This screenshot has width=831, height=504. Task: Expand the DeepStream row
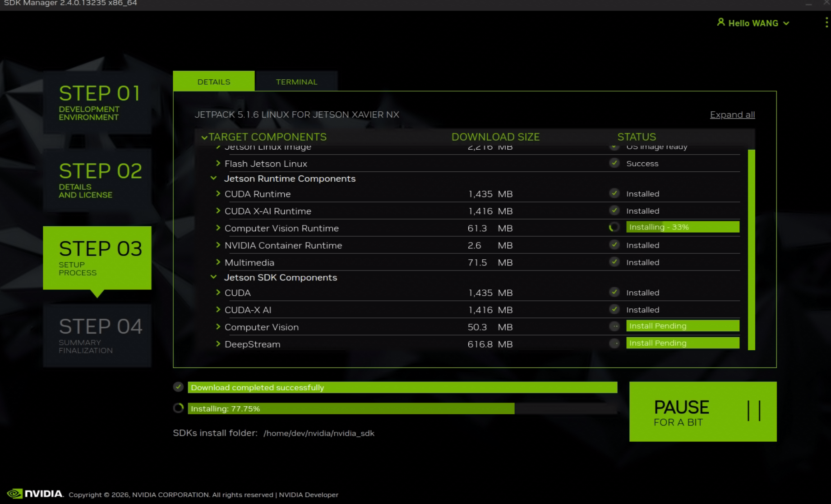[x=218, y=344]
